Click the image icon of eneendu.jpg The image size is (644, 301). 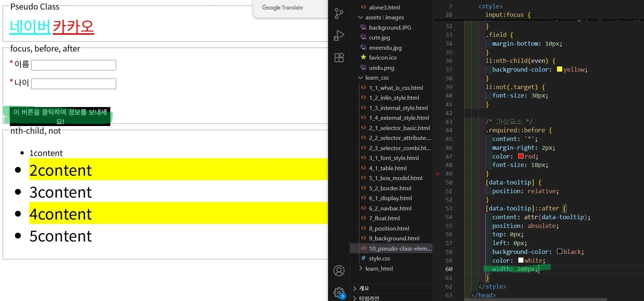coord(363,47)
